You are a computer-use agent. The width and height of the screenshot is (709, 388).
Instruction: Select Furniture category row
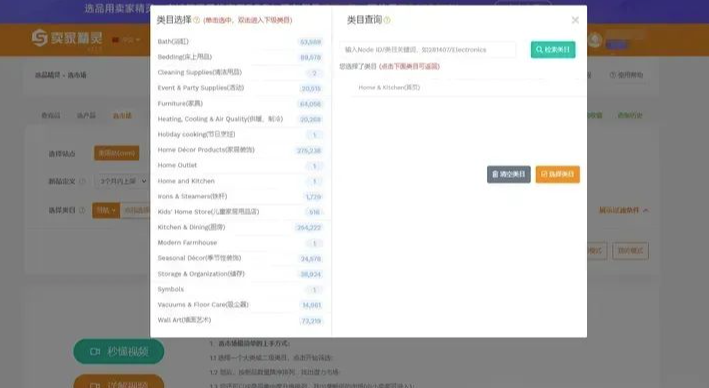[240, 104]
